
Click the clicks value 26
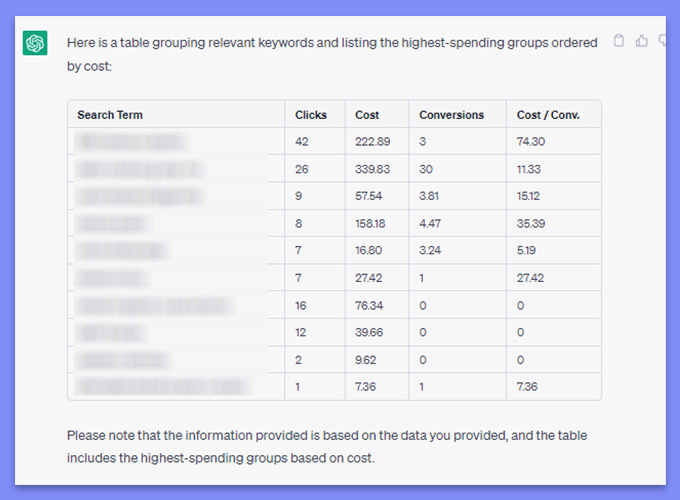click(302, 169)
